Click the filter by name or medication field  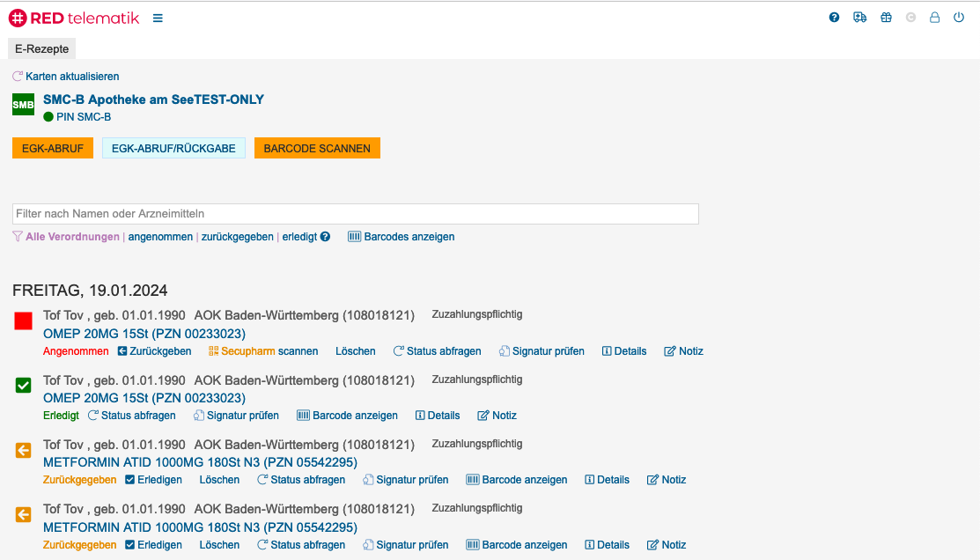(x=355, y=214)
